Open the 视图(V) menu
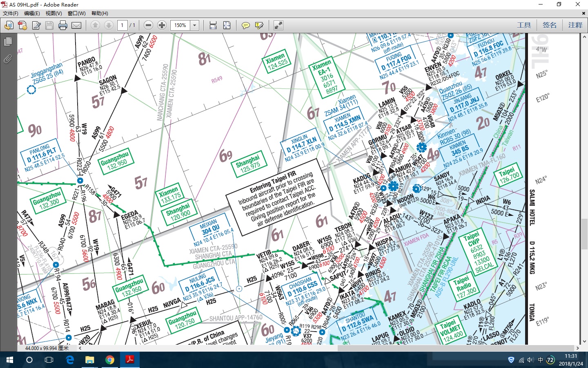Viewport: 588px width, 368px height. (x=53, y=13)
